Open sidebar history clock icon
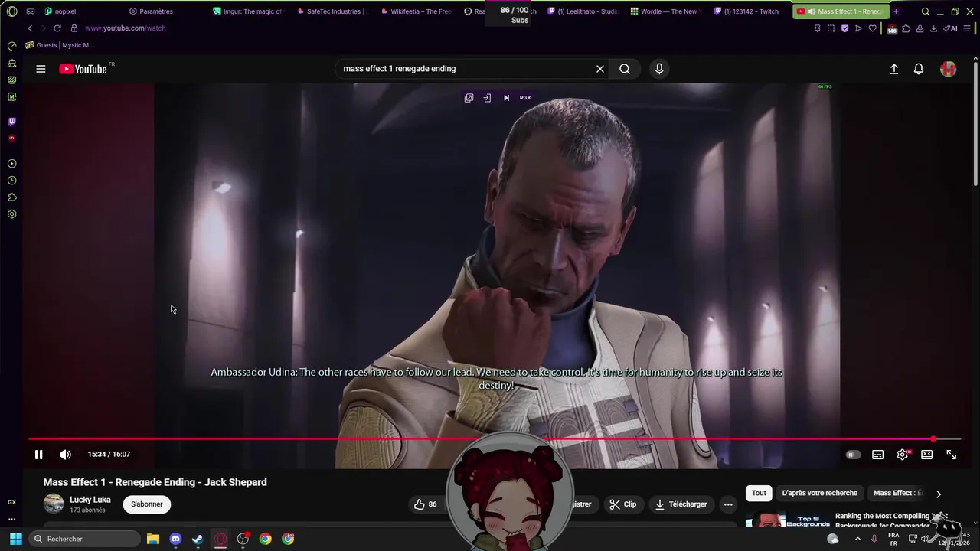 (x=11, y=181)
